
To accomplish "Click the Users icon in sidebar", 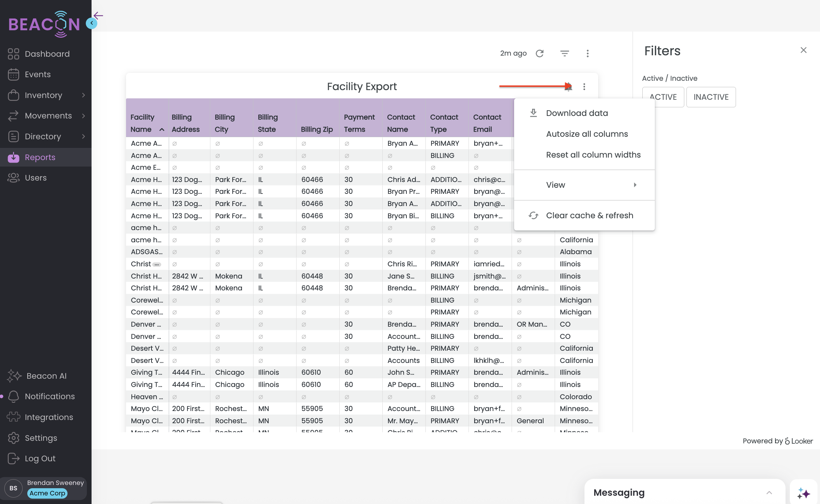I will [x=13, y=177].
